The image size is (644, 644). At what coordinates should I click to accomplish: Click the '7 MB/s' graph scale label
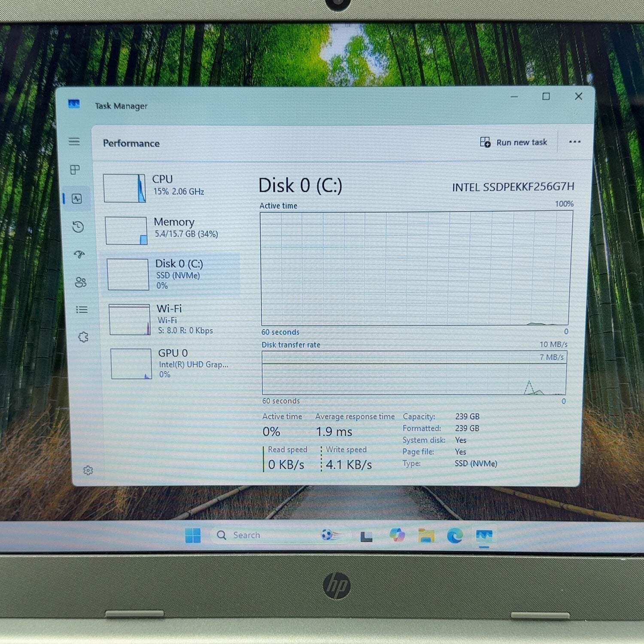[x=552, y=357]
